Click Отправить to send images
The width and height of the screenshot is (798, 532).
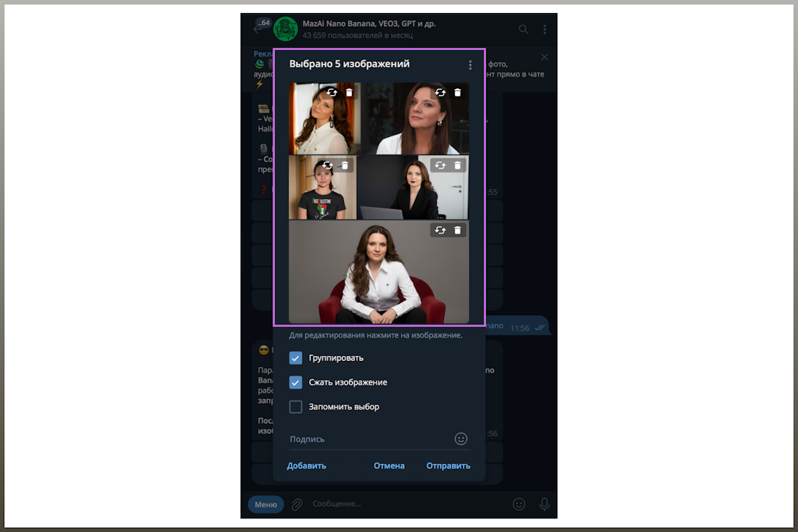(448, 466)
